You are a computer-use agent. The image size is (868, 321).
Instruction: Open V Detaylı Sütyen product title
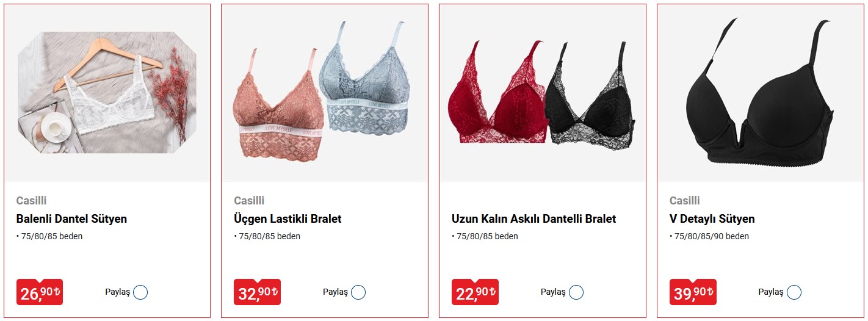[x=712, y=218]
